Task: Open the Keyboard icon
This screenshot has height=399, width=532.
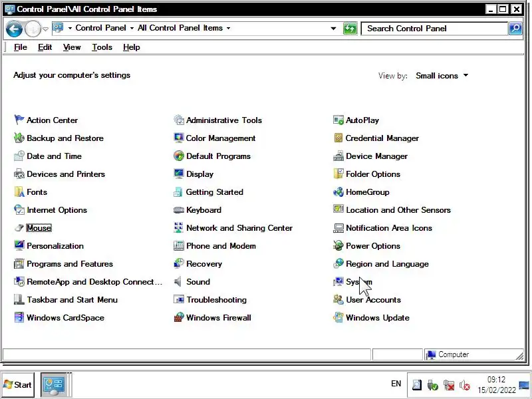Action: (x=178, y=209)
